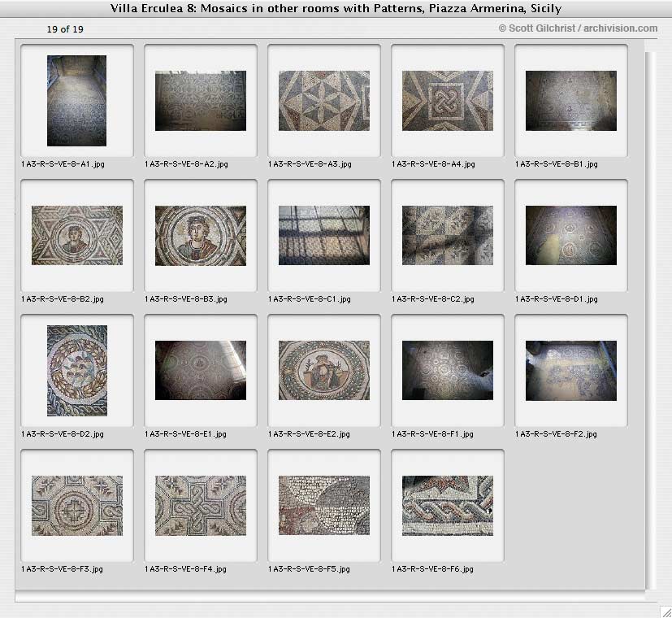Click the Scott Gilchrist archivision.com credit
The image size is (672, 618).
(578, 28)
